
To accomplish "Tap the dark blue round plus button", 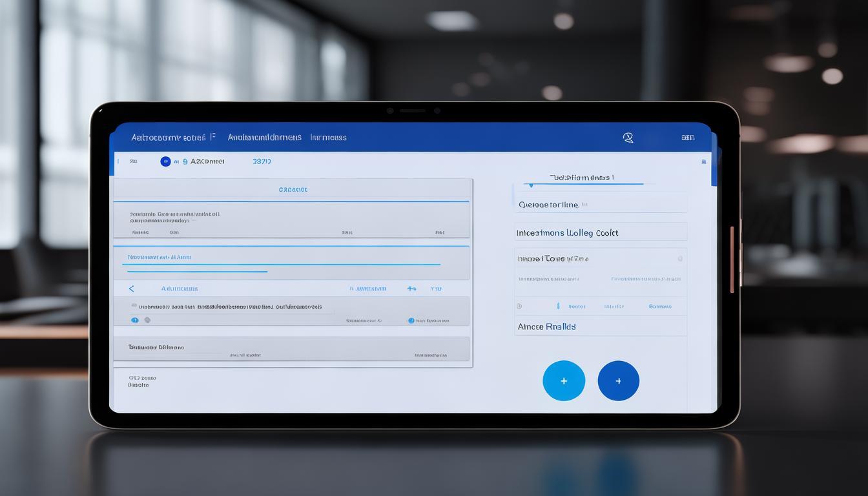I will pyautogui.click(x=618, y=381).
